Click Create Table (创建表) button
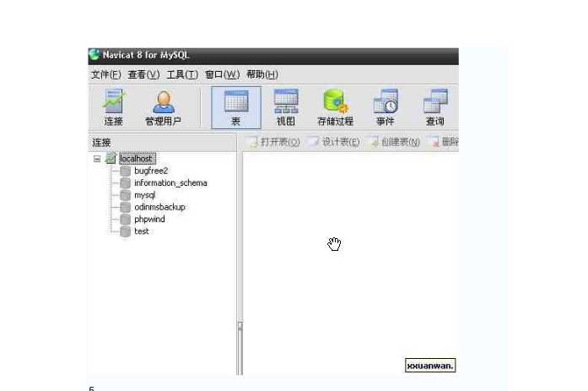 [x=395, y=142]
